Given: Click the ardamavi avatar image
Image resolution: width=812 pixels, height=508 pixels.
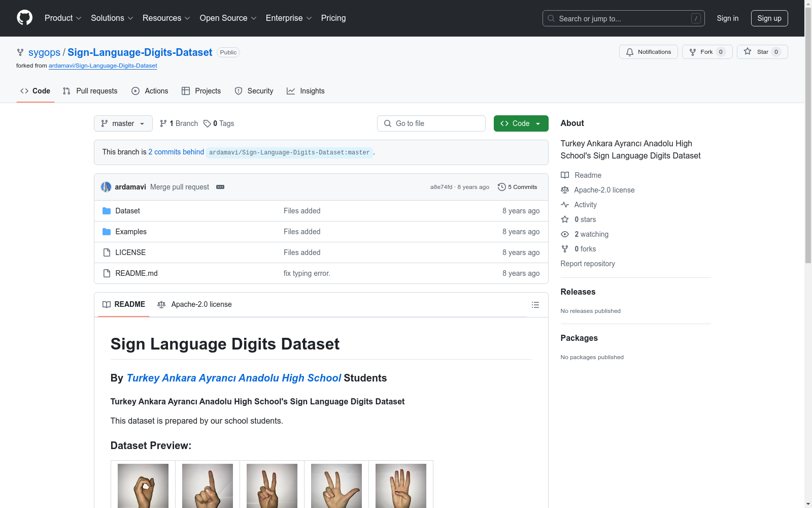Looking at the screenshot, I should (106, 187).
